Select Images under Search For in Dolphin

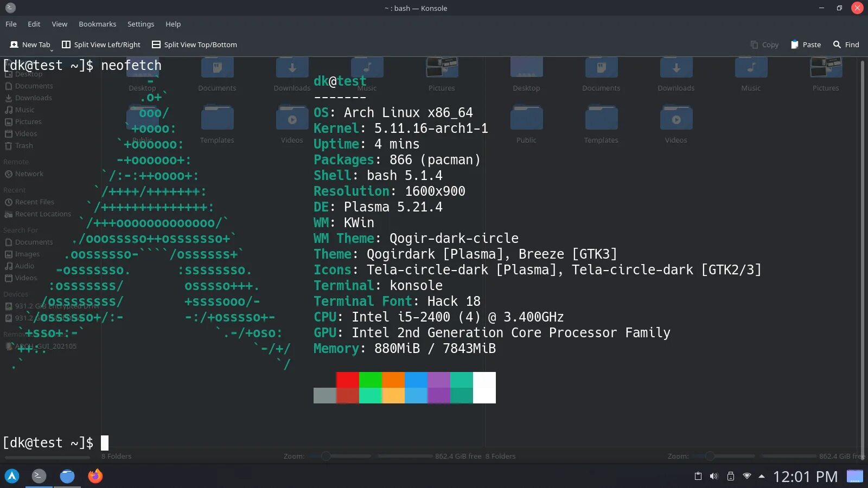point(22,254)
